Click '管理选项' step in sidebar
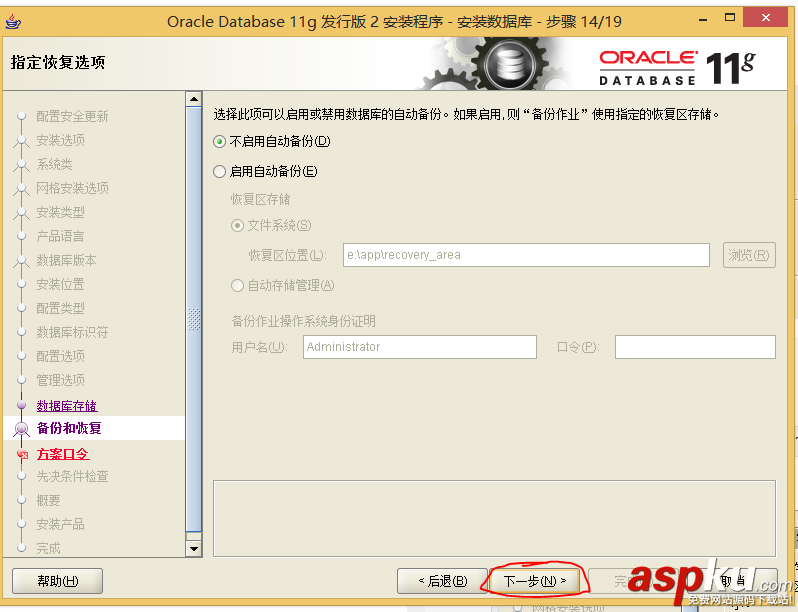The width and height of the screenshot is (798, 612). [x=61, y=380]
